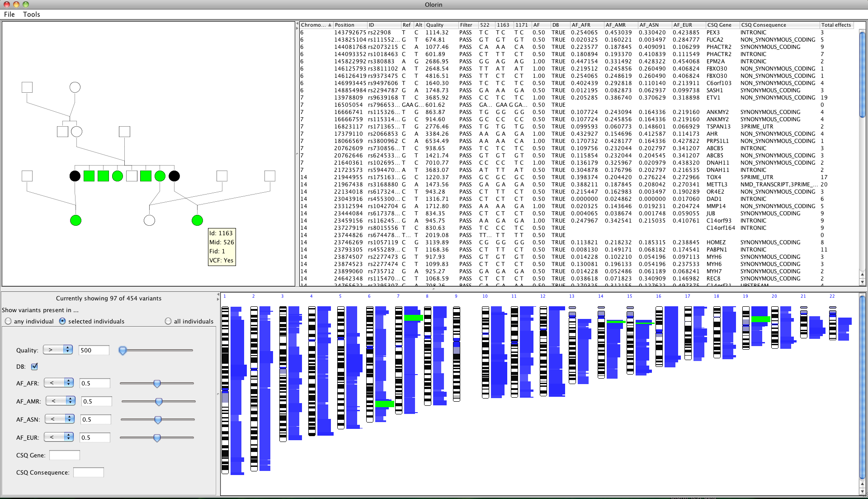Open the AF_EUR operator dropdown

[x=59, y=437]
